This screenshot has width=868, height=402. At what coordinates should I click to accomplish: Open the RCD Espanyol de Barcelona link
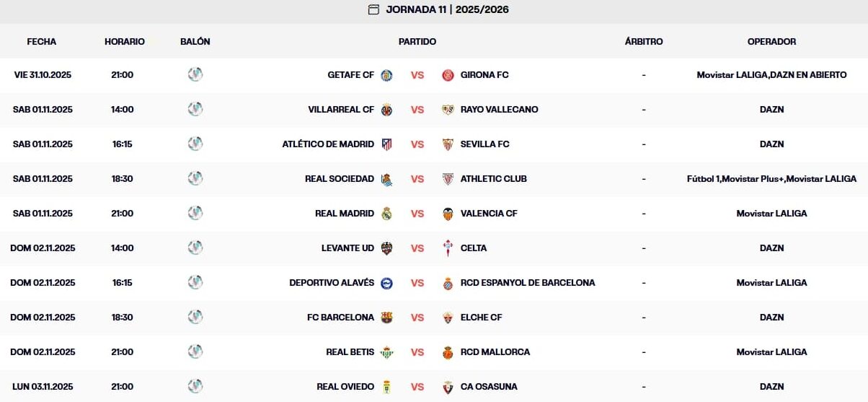pyautogui.click(x=528, y=283)
